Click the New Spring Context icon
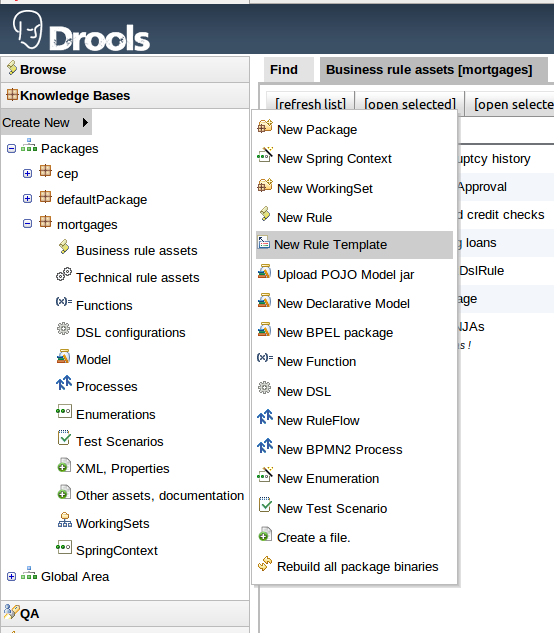Image resolution: width=554 pixels, height=633 pixels. (x=265, y=155)
